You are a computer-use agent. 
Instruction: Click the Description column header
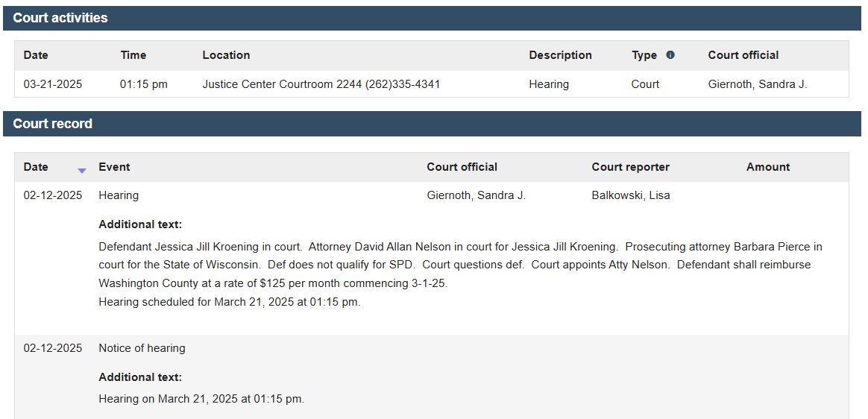pyautogui.click(x=560, y=55)
